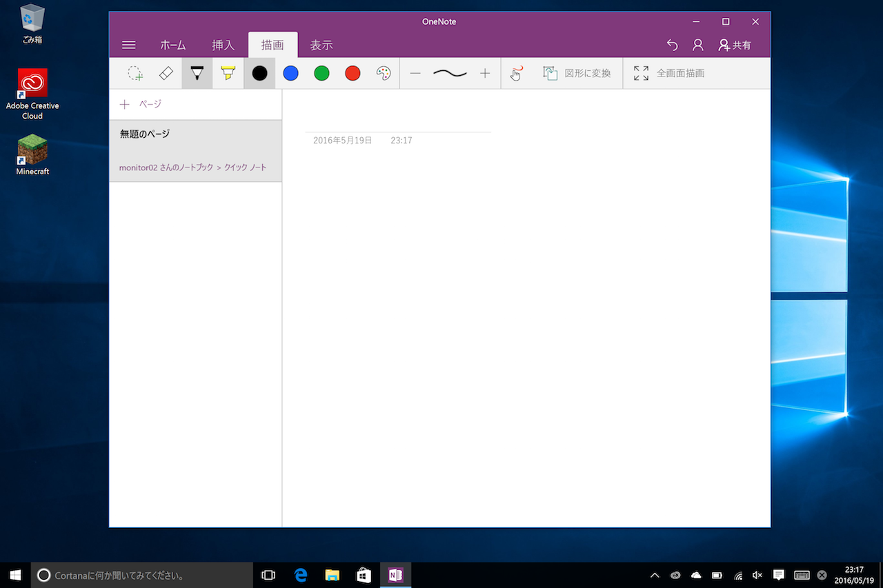The height and width of the screenshot is (588, 883).
Task: Click the muted volume icon
Action: coord(757,575)
